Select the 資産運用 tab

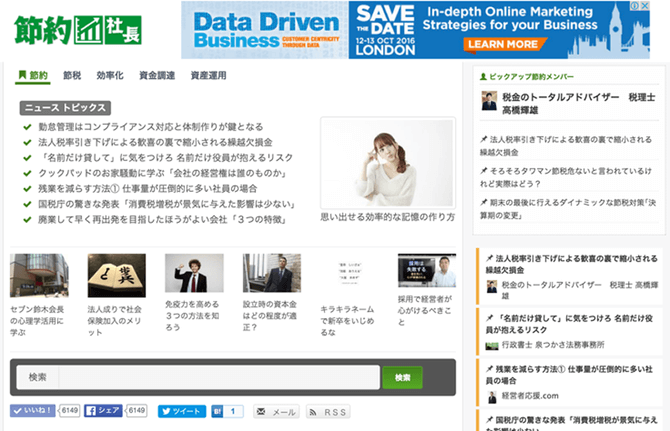point(210,75)
